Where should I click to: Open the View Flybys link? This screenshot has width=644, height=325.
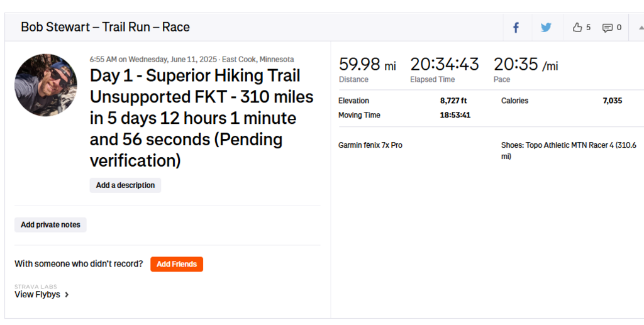(38, 294)
